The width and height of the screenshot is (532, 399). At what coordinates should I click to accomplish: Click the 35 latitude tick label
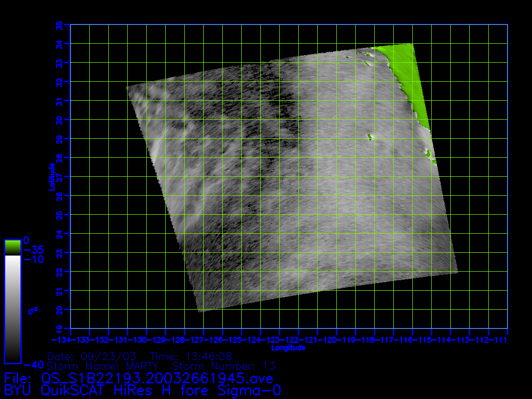click(59, 25)
